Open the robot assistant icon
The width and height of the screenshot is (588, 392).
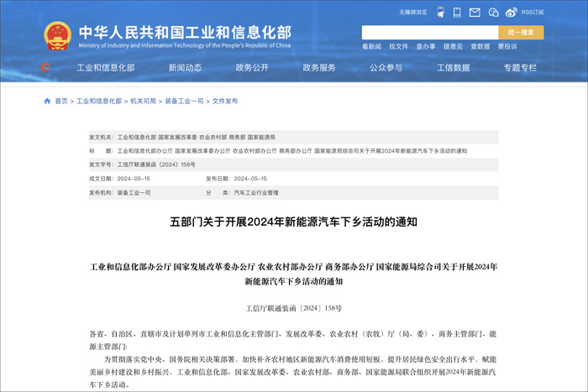441,13
